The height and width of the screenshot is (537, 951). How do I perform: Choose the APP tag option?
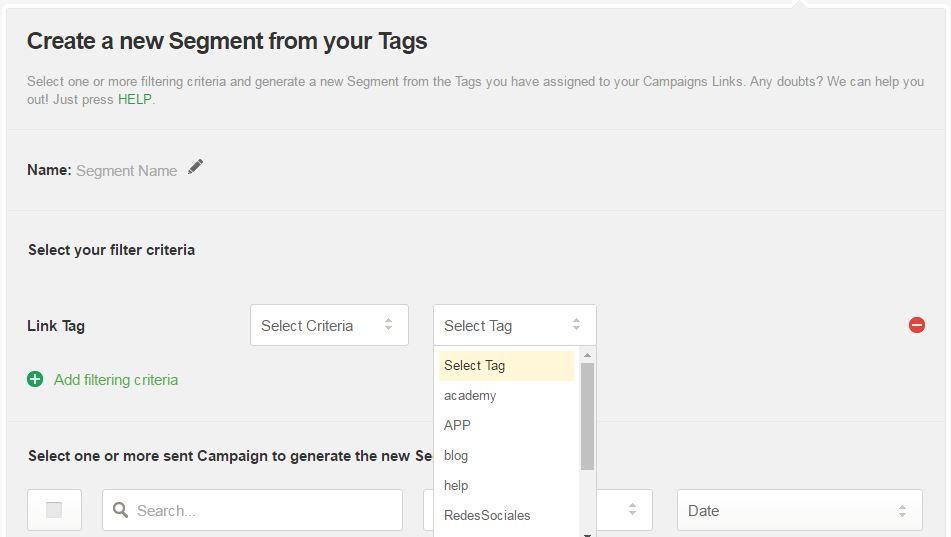(x=457, y=425)
